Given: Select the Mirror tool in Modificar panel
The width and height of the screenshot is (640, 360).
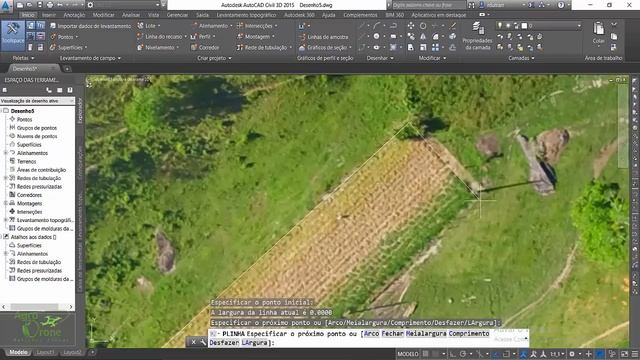Looking at the screenshot, I should pos(423,37).
